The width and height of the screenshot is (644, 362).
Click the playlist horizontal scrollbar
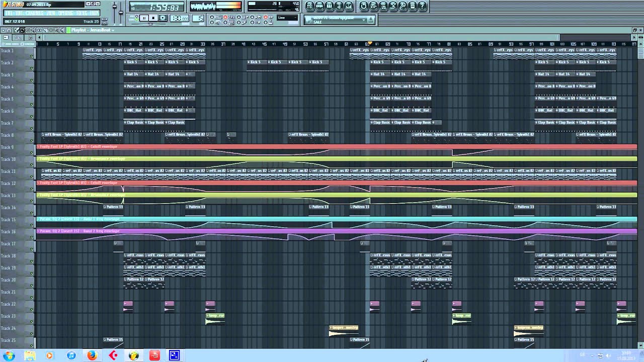pyautogui.click(x=302, y=37)
